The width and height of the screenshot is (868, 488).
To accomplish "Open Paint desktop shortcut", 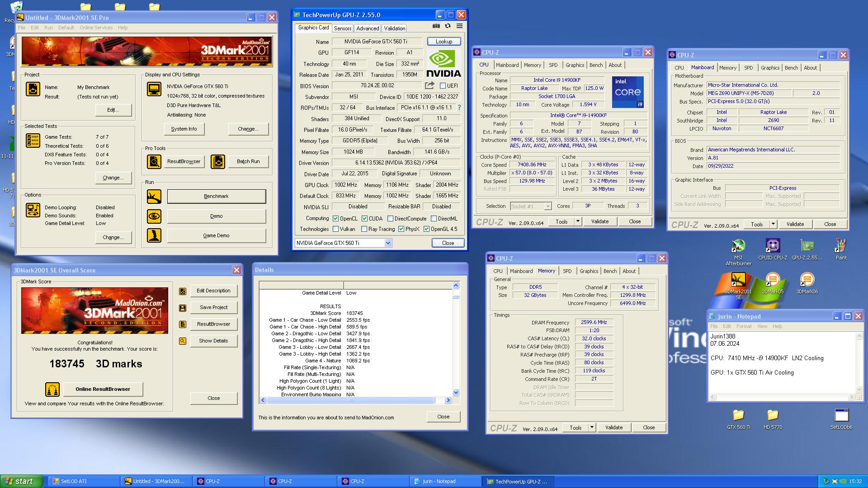I will [841, 249].
